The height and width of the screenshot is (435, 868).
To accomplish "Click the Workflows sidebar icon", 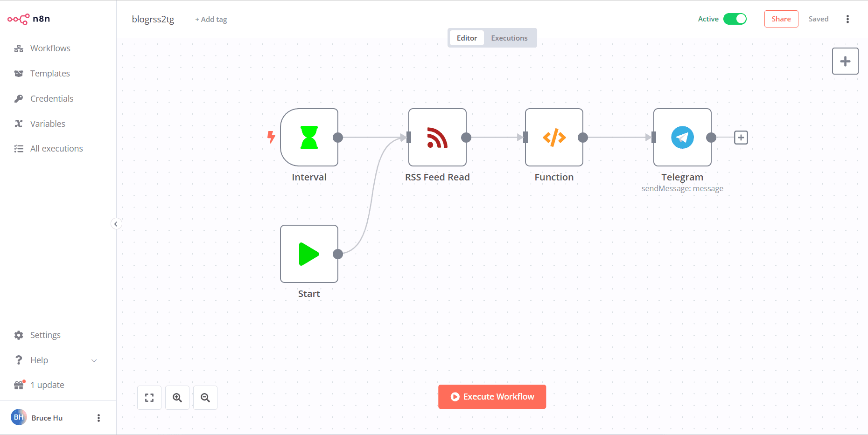I will click(19, 48).
